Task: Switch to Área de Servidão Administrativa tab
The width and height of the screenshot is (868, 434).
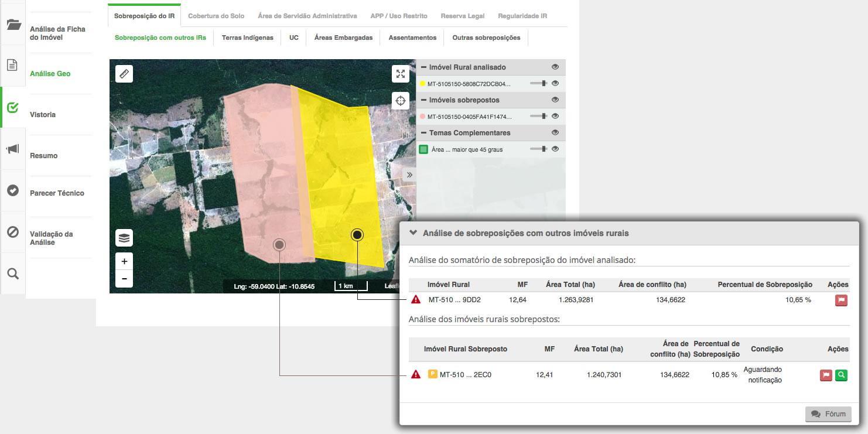Action: (x=307, y=16)
